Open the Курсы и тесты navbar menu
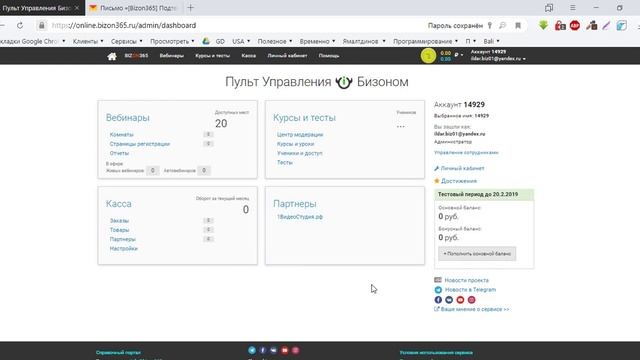 [212, 56]
